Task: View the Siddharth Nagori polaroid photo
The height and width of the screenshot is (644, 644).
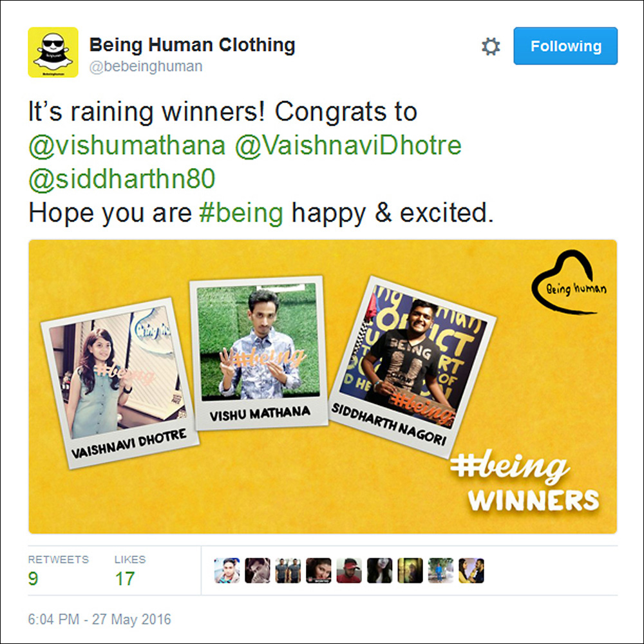Action: [x=412, y=366]
